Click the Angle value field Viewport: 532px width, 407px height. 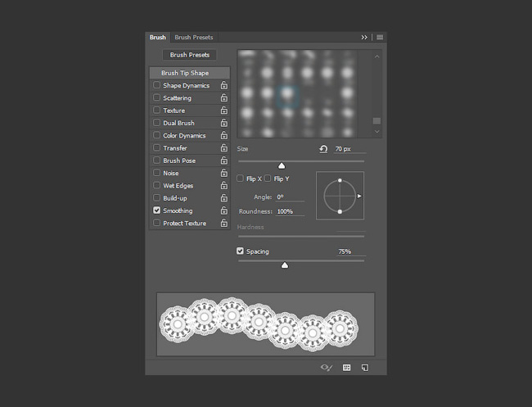point(290,197)
